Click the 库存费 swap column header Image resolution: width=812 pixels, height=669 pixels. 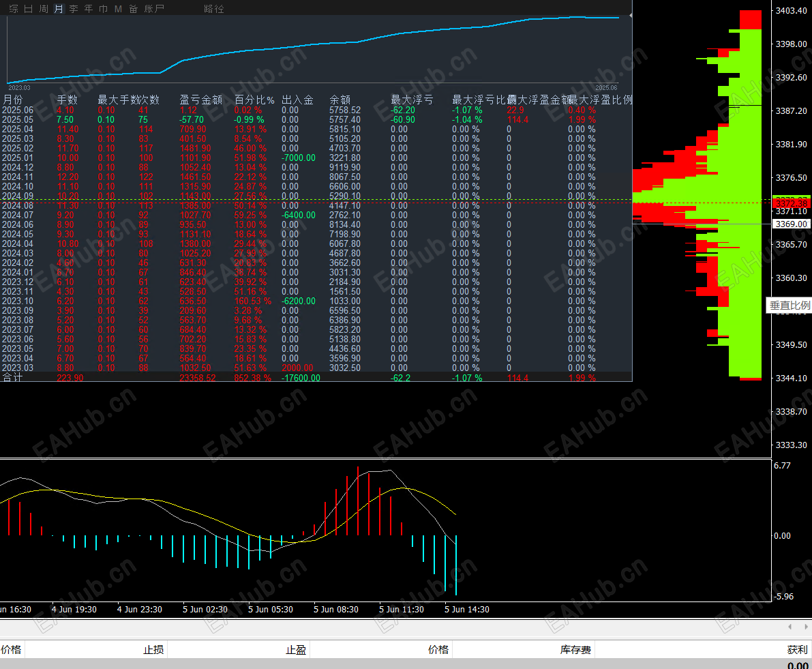(x=575, y=649)
